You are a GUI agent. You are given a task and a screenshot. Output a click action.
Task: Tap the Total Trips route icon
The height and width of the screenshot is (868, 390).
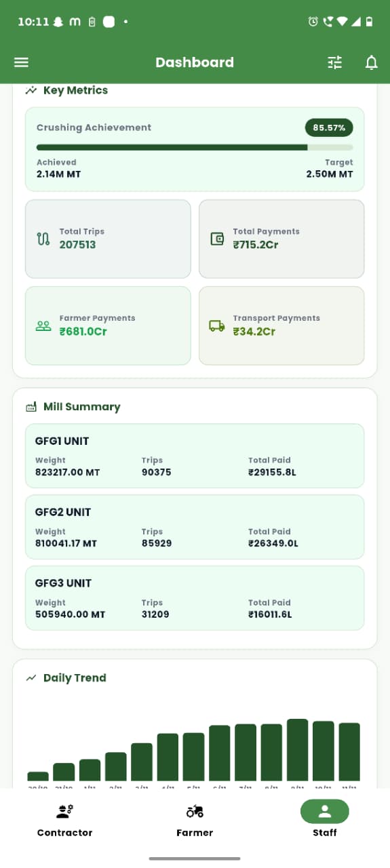(43, 239)
